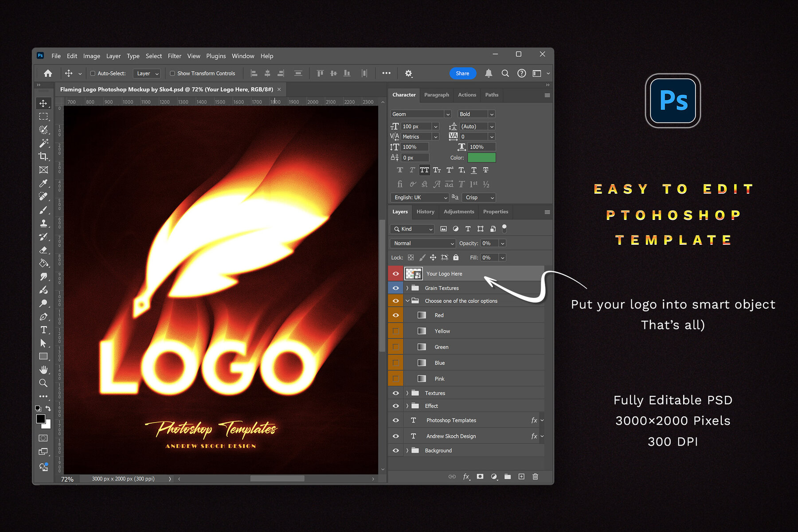
Task: Enable Show Transform Controls
Action: pyautogui.click(x=172, y=73)
